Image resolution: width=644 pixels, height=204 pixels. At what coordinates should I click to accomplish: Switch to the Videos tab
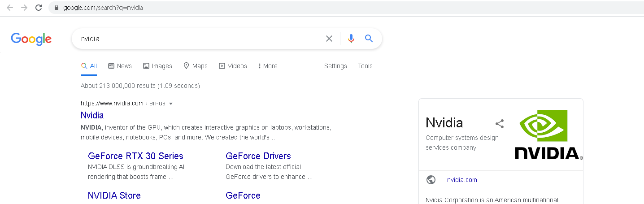233,66
